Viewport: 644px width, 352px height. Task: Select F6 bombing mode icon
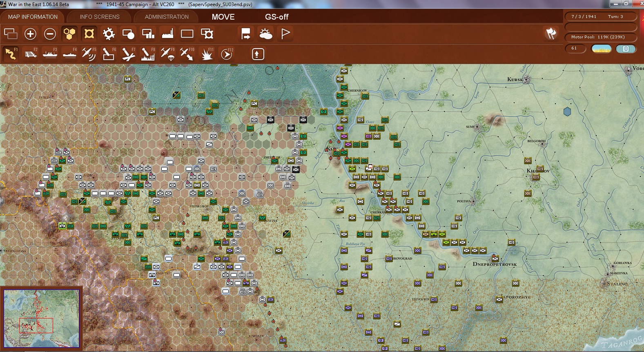coord(109,53)
